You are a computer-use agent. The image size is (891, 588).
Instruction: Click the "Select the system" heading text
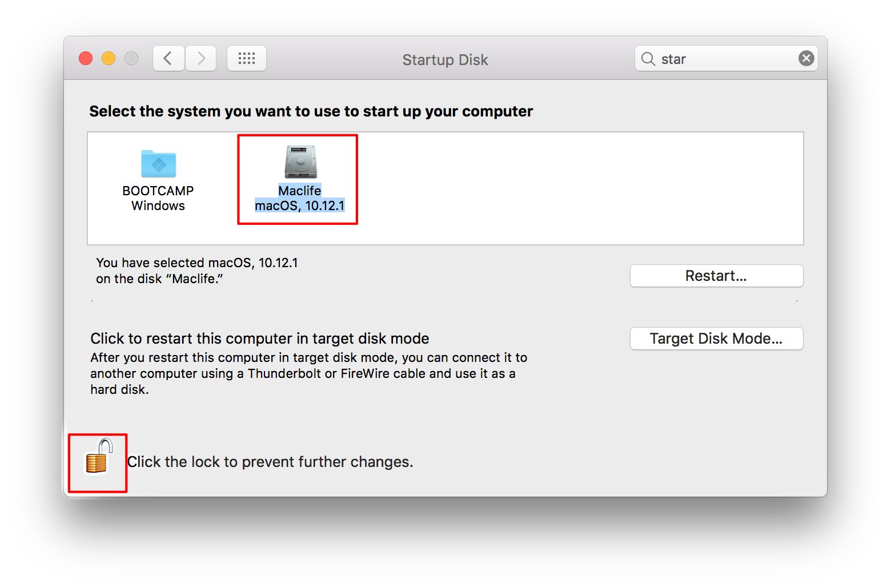coord(311,111)
